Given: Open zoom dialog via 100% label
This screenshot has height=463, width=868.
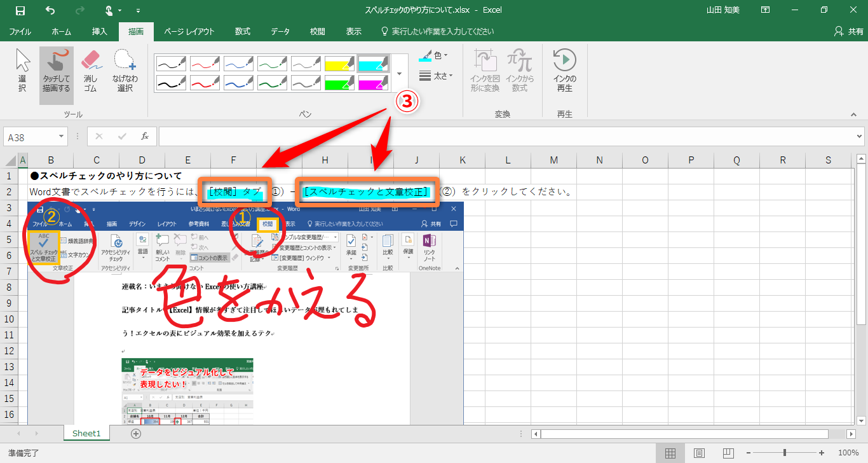Looking at the screenshot, I should [x=848, y=453].
